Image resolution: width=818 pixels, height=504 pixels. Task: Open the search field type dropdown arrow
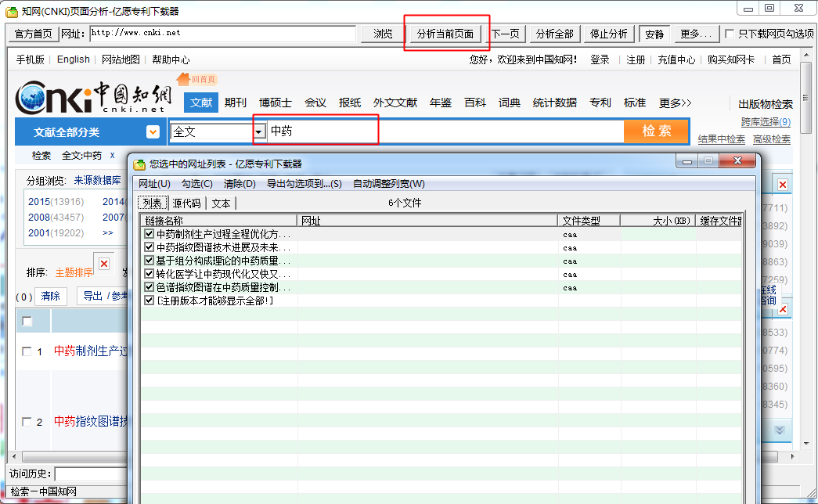coord(259,131)
